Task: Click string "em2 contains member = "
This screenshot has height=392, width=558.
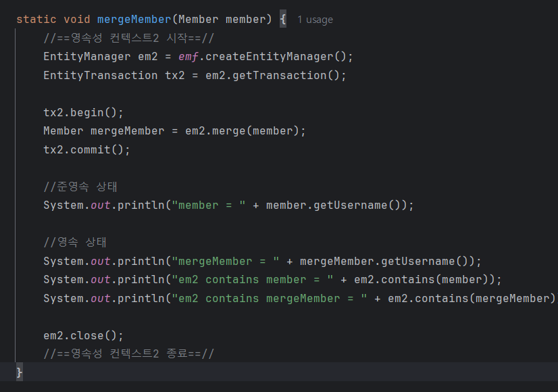Action: pos(252,280)
